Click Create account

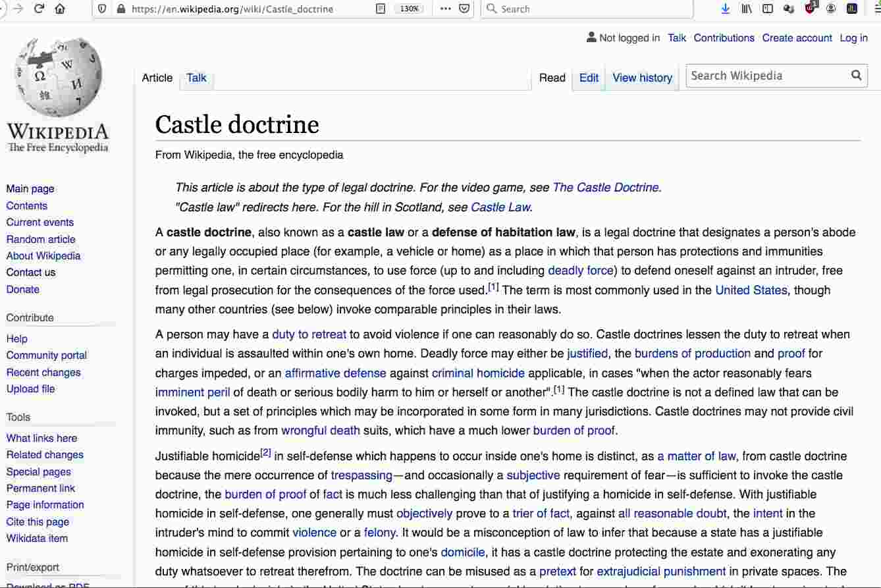pyautogui.click(x=797, y=38)
